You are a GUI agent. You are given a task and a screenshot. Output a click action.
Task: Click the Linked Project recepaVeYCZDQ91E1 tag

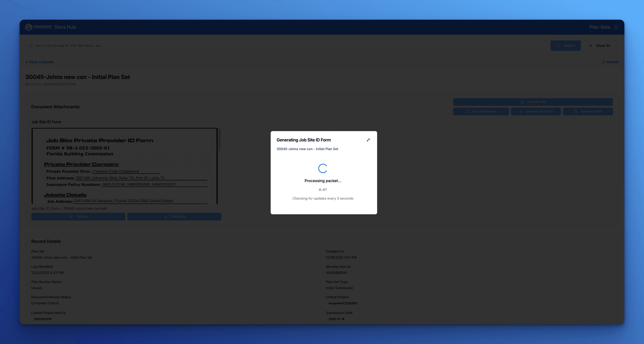coord(343,303)
